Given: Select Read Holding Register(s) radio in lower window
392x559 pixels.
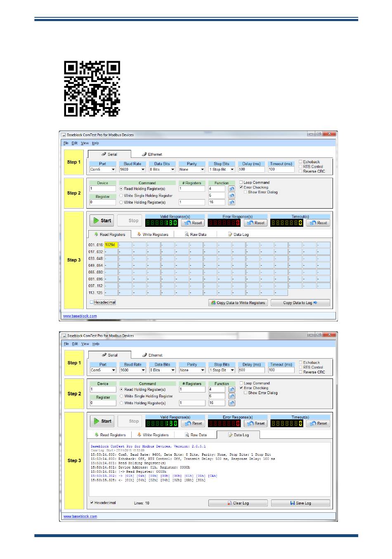Looking at the screenshot, I should (122, 390).
